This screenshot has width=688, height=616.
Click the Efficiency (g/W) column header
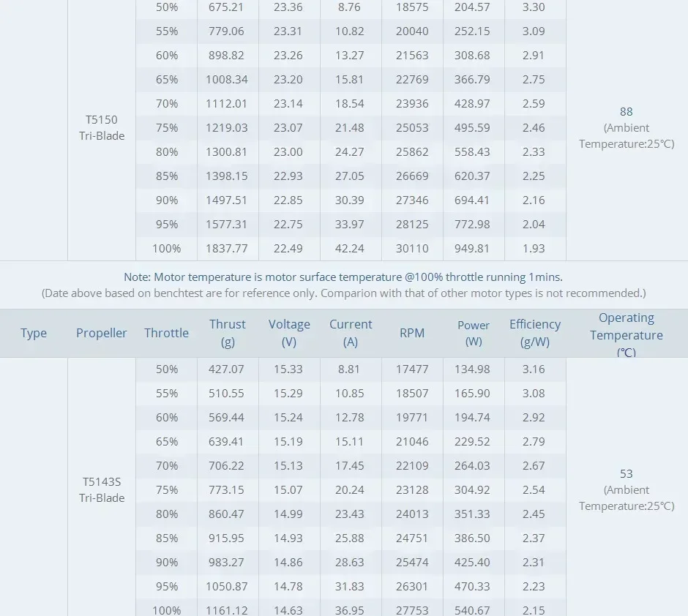pos(535,333)
